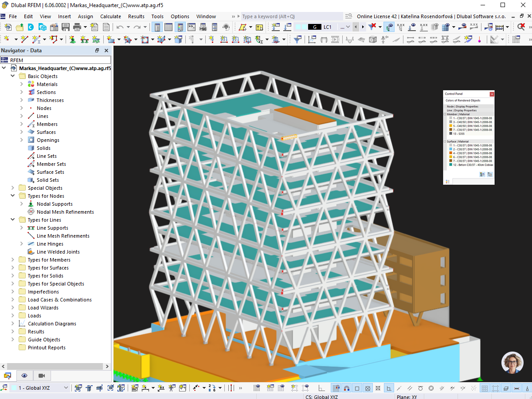Select the New Line tool icon

(24, 39)
